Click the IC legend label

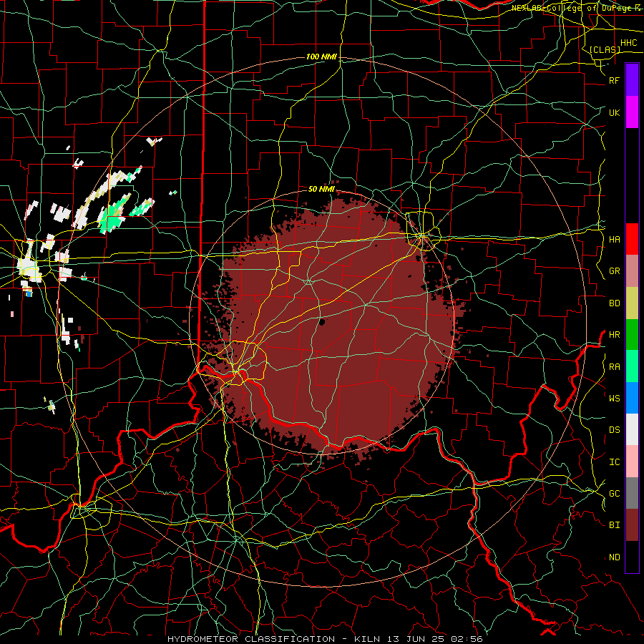(614, 462)
